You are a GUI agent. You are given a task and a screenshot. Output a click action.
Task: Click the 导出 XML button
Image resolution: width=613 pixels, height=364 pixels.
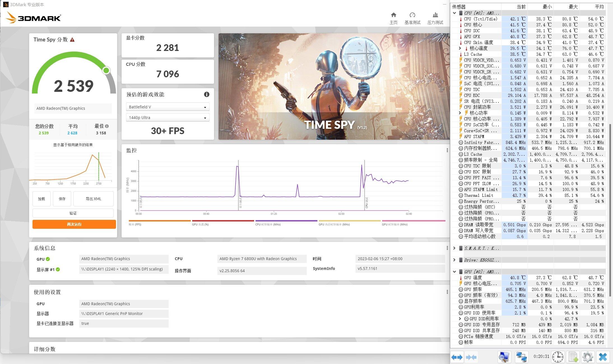[x=94, y=199]
